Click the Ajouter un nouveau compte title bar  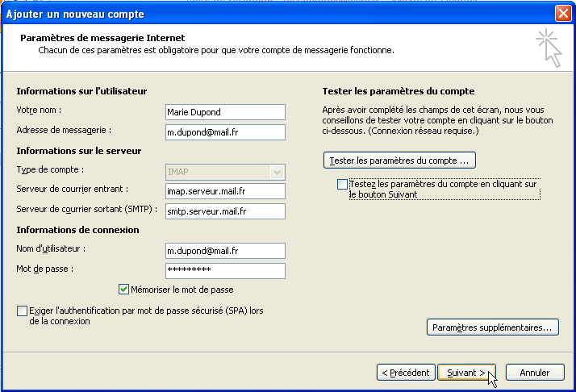(x=279, y=14)
